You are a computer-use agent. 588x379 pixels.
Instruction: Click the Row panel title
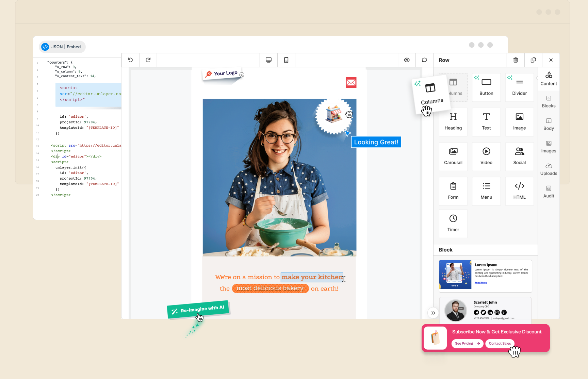(444, 60)
